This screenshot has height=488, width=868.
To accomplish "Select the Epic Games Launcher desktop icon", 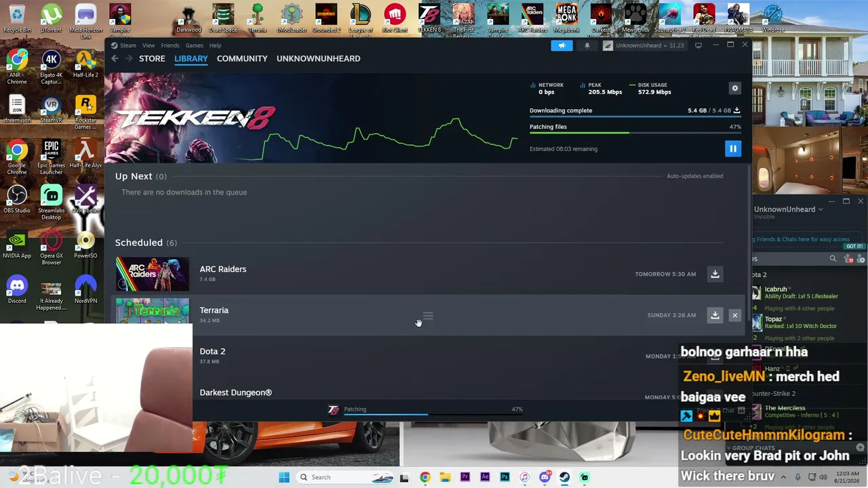I will click(51, 158).
